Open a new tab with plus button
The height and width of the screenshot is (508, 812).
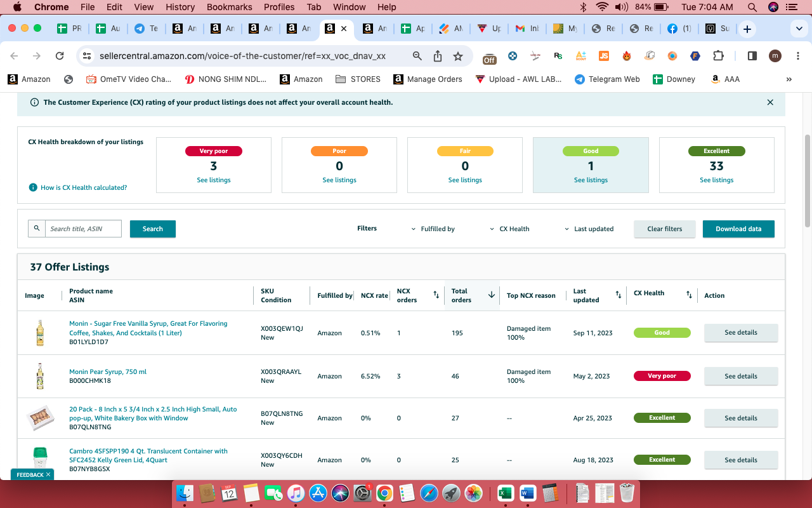click(x=747, y=29)
